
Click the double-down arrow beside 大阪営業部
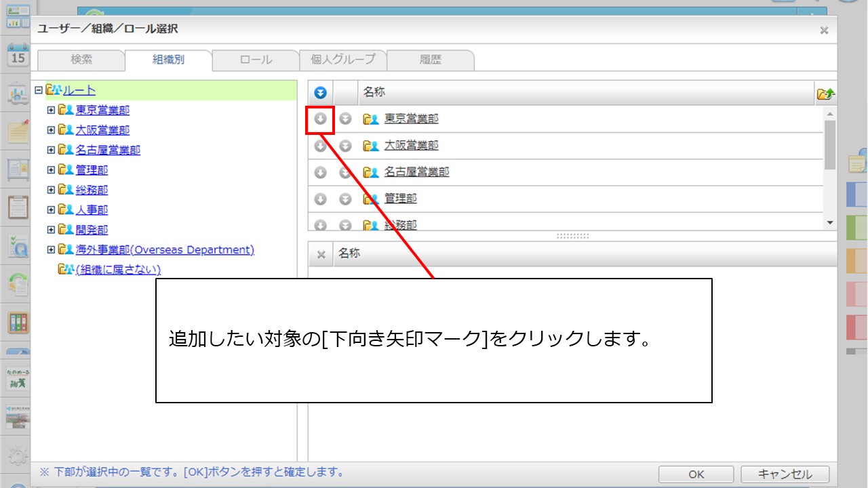point(345,145)
